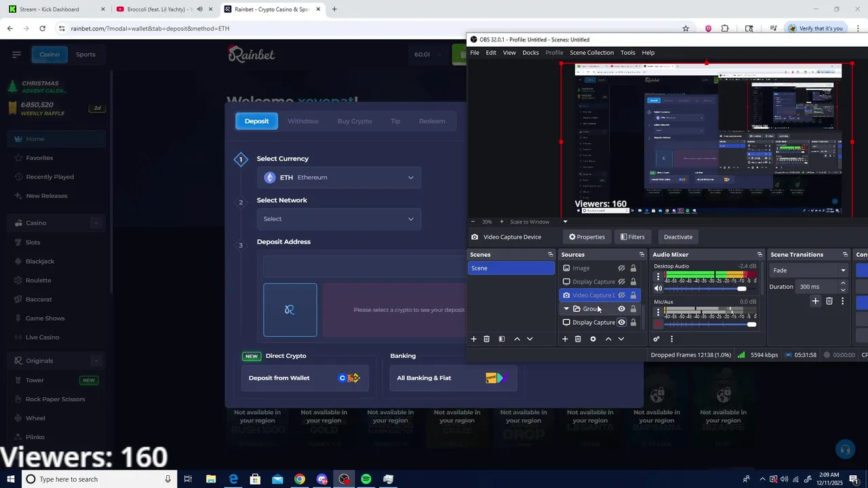Pop out the Sources dock
Image resolution: width=868 pixels, height=488 pixels.
click(642, 255)
